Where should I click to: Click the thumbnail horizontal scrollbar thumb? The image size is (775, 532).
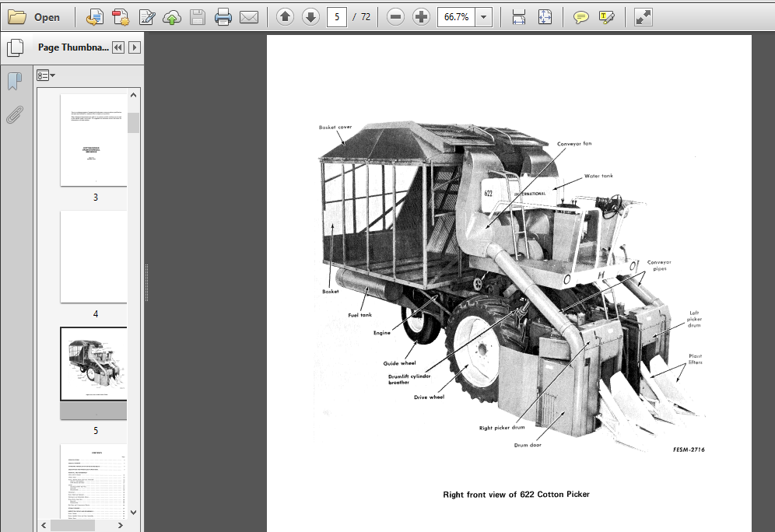(x=72, y=525)
